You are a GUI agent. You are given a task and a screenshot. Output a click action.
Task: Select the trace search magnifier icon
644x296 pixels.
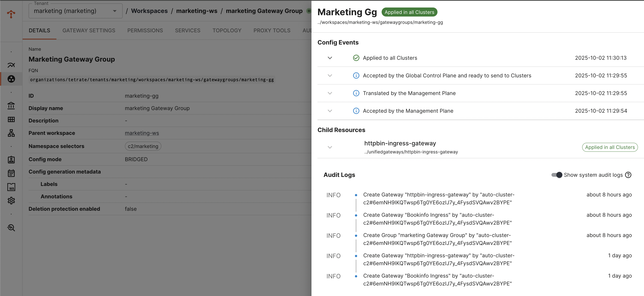[11, 227]
